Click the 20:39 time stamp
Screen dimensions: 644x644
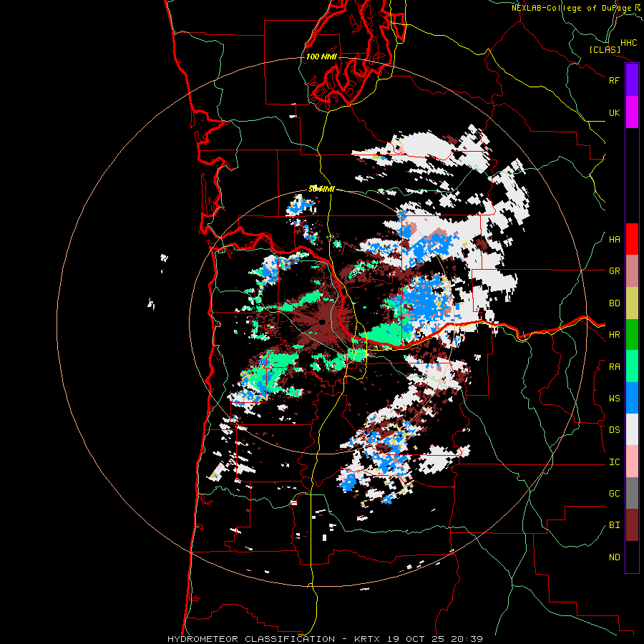pyautogui.click(x=468, y=639)
